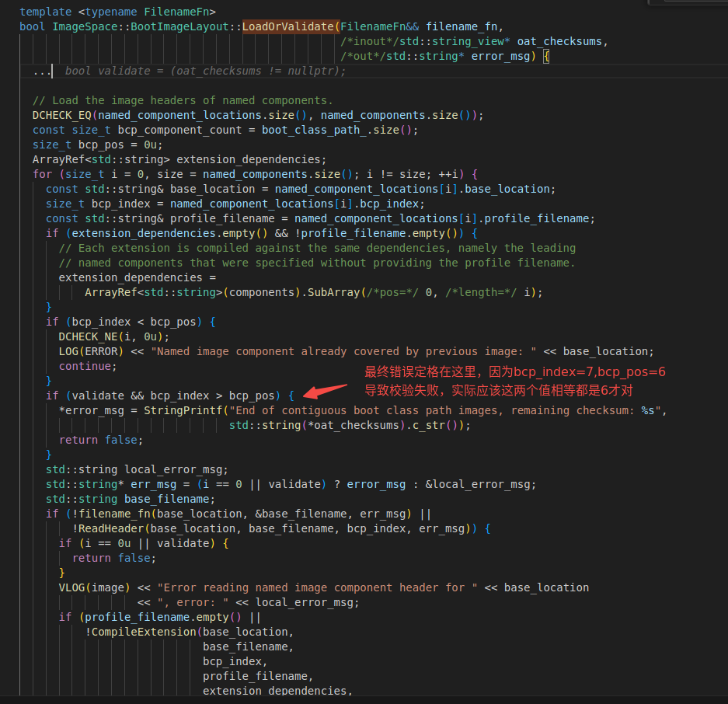Click the 'if (i == 0u || validate) {' line
This screenshot has width=728, height=704.
point(144,544)
